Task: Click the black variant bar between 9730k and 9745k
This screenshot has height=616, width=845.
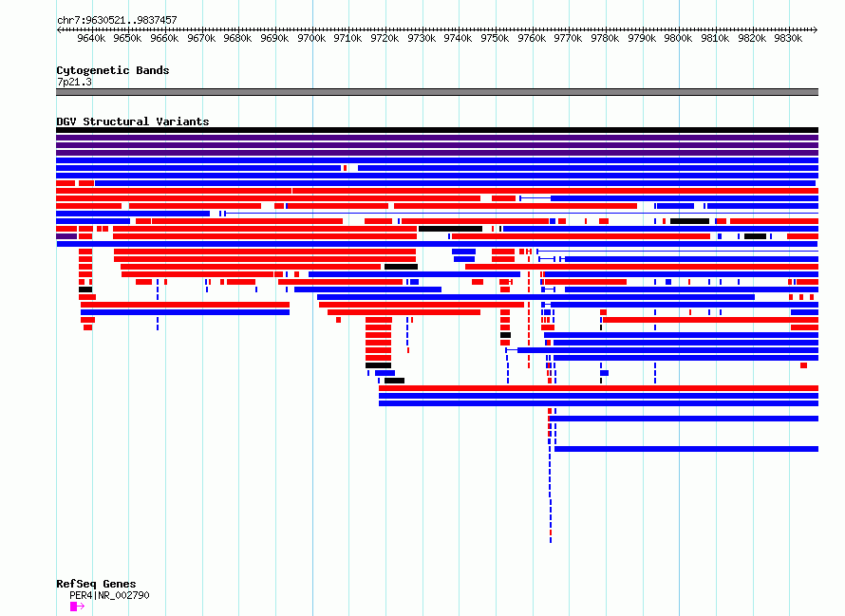Action: (x=451, y=229)
